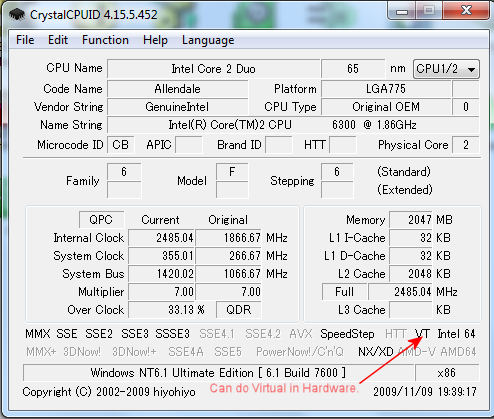Click the SSSE3 feature label

(x=173, y=334)
